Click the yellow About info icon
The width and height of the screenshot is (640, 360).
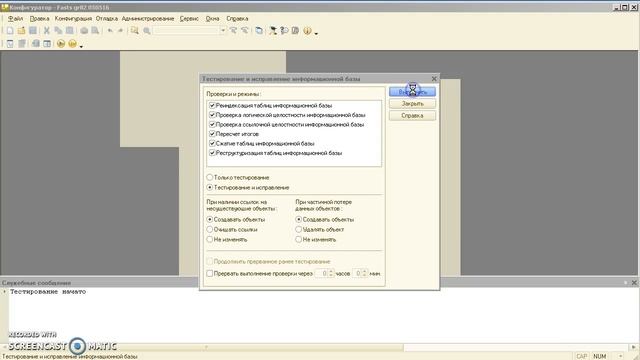coord(307,31)
